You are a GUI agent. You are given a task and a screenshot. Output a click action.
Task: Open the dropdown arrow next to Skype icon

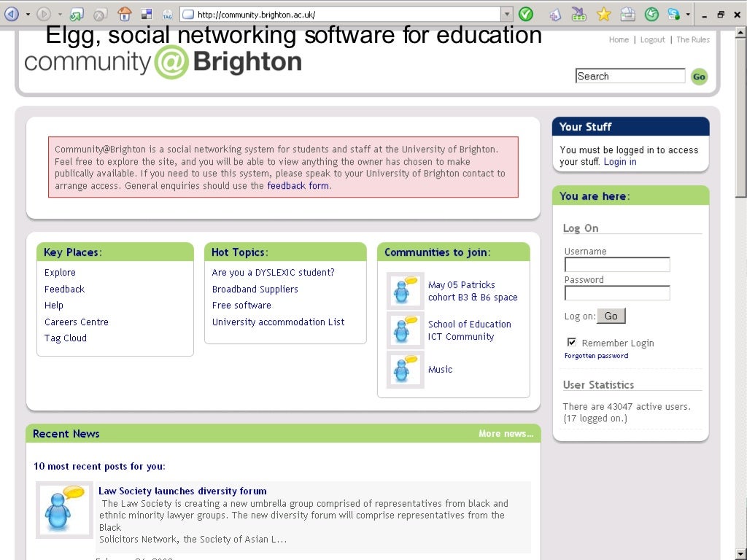(x=688, y=15)
